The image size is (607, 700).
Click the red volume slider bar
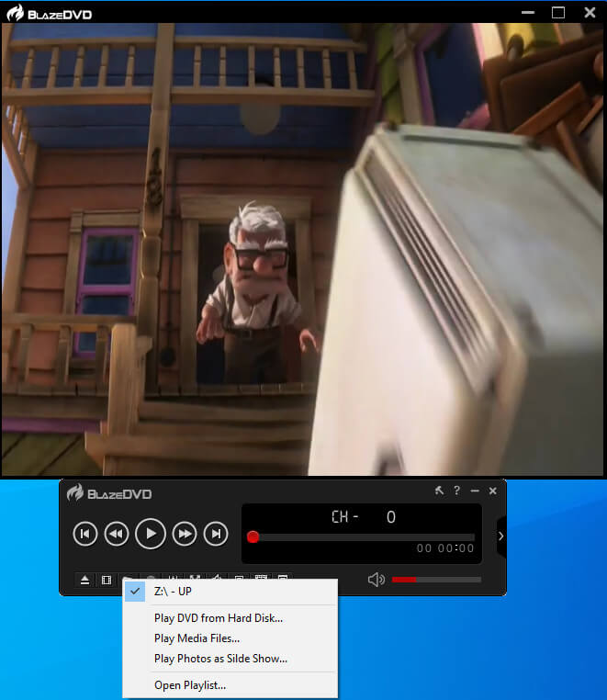click(x=436, y=580)
